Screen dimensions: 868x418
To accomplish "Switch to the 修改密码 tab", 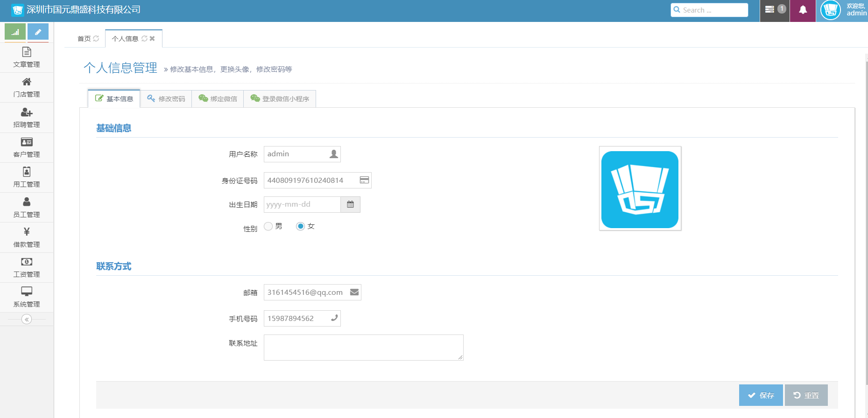I will coord(166,99).
